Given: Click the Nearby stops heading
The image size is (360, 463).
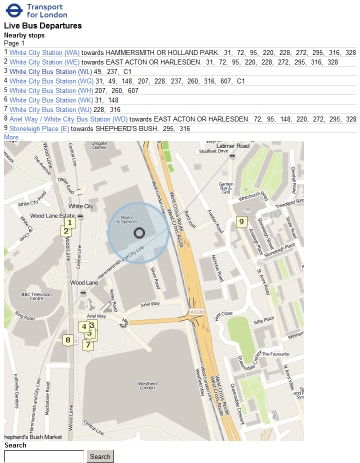Looking at the screenshot, I should tap(24, 35).
